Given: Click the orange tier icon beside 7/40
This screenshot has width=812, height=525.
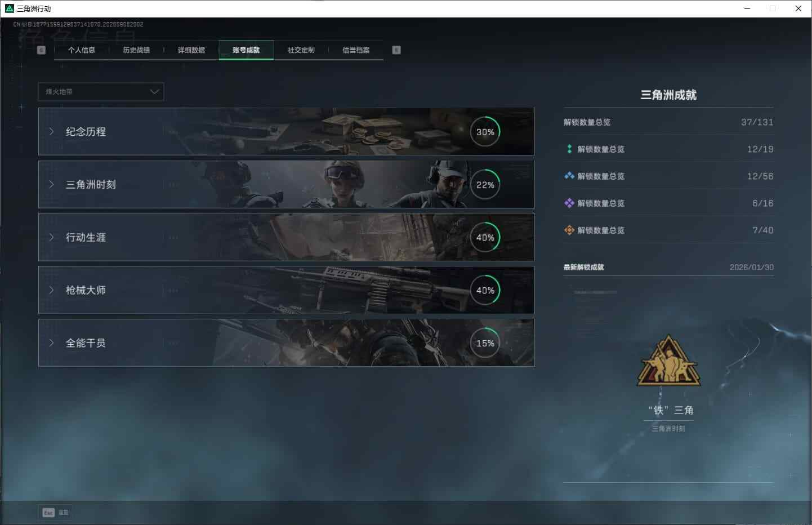Looking at the screenshot, I should (569, 230).
